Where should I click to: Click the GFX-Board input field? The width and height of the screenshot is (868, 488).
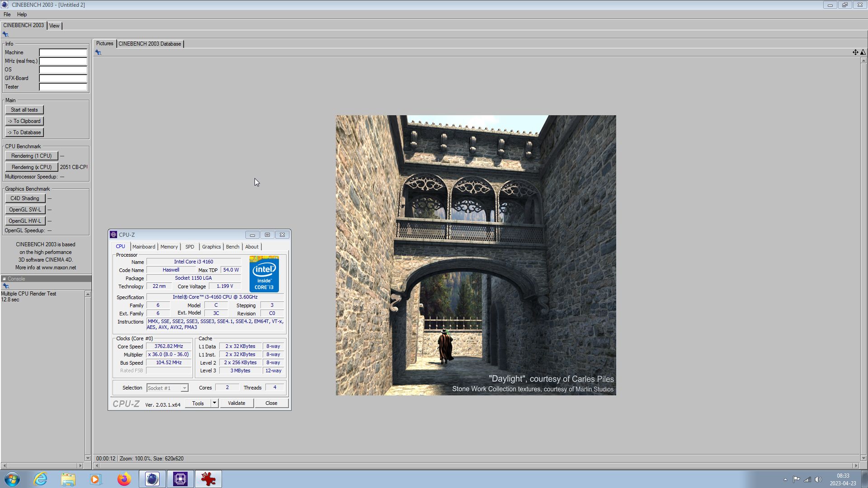point(63,78)
